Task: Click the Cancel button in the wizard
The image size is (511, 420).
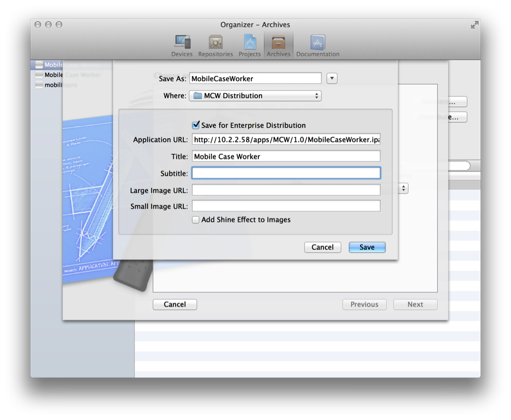Action: [x=175, y=305]
